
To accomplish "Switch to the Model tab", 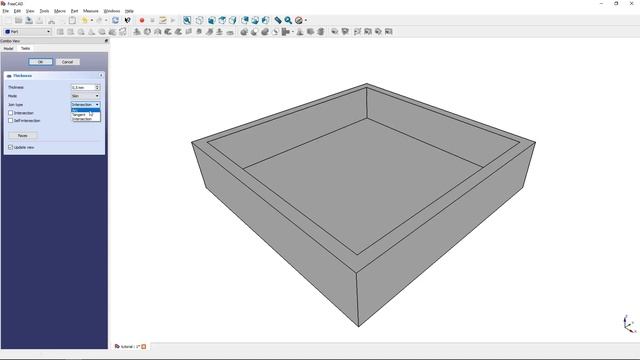I will tap(9, 49).
